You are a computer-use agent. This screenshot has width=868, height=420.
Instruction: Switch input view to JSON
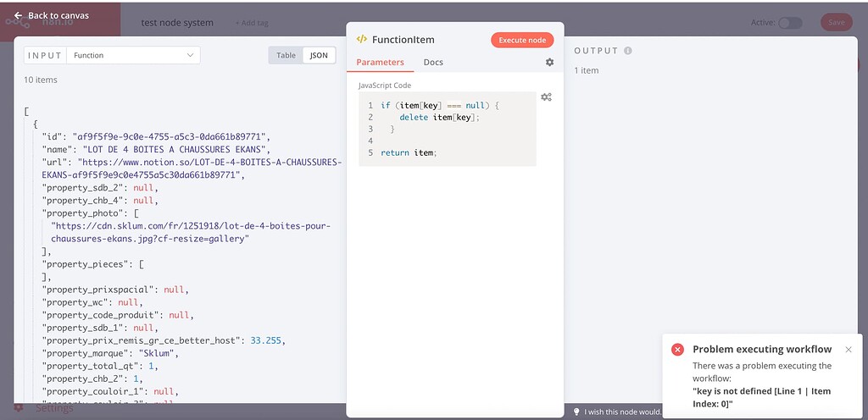(x=319, y=55)
